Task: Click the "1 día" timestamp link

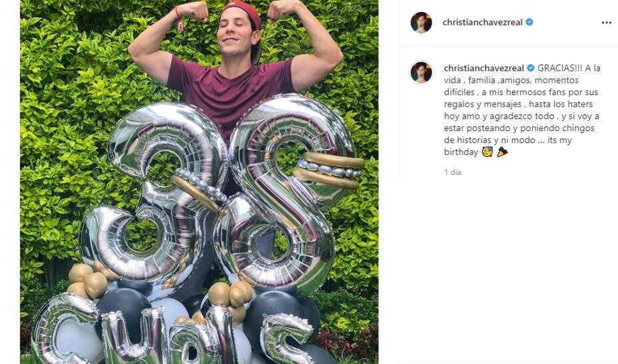Action: point(453,172)
